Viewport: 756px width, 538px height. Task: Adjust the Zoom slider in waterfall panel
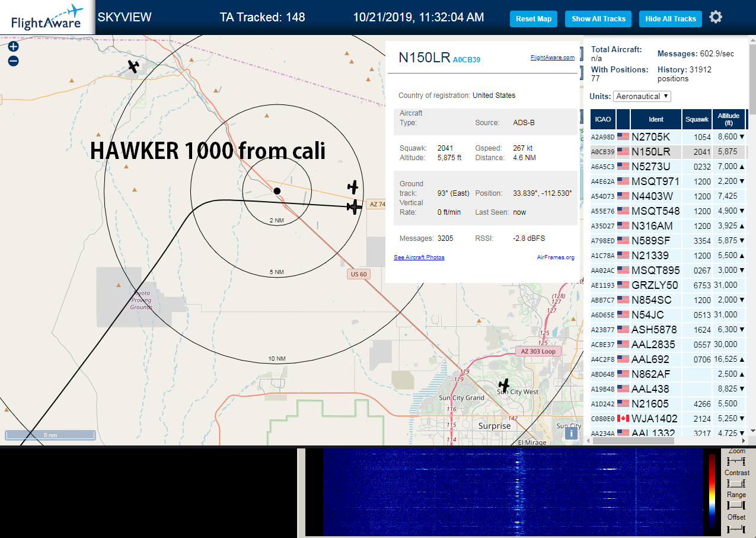point(736,461)
